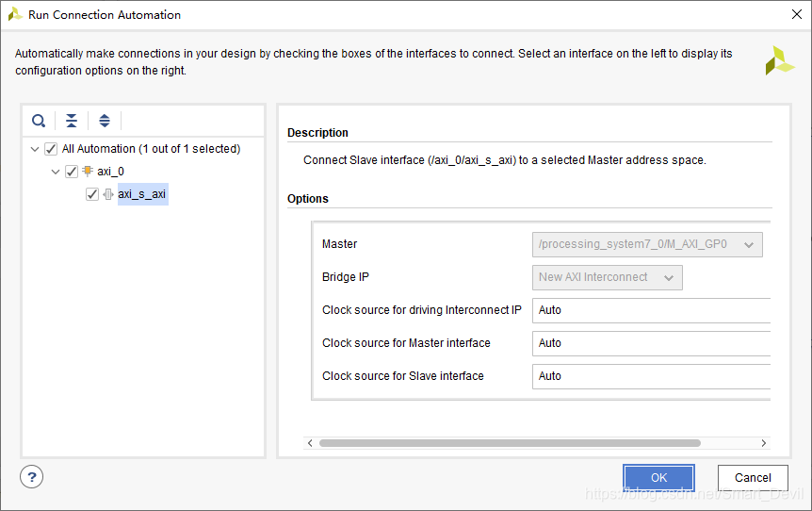This screenshot has width=812, height=511.
Task: Click the Expand All icon
Action: [x=105, y=121]
